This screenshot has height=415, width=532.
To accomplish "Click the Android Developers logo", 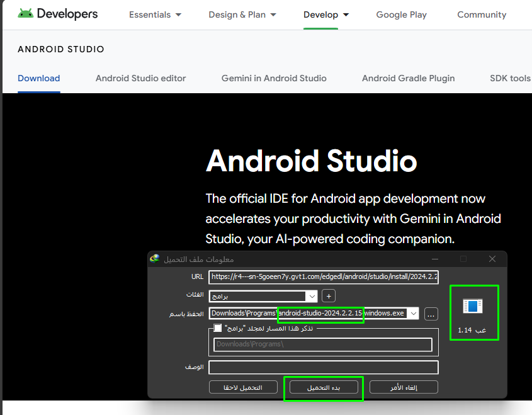I will coord(58,14).
